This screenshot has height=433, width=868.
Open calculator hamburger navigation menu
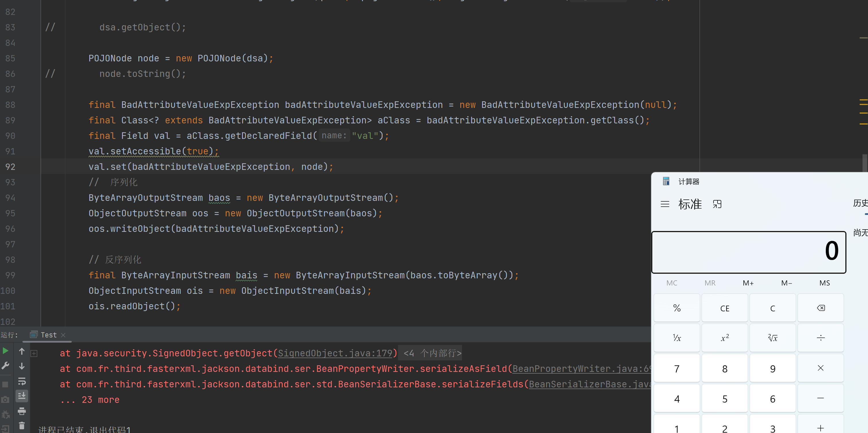pyautogui.click(x=665, y=204)
